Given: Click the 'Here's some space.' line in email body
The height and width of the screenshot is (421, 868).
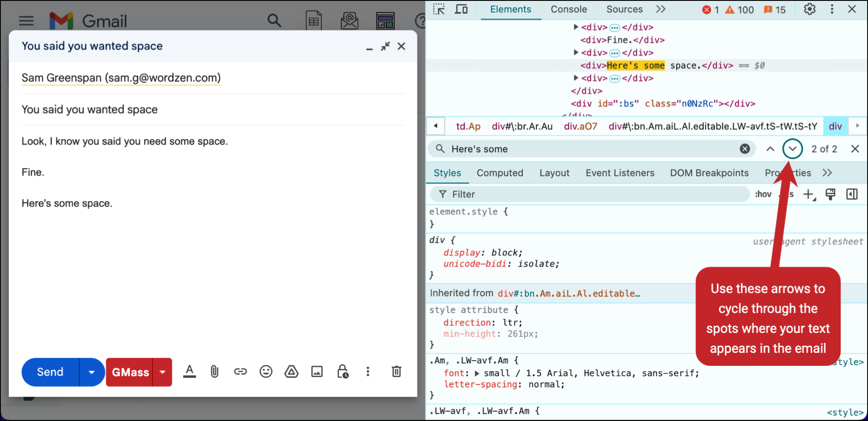Looking at the screenshot, I should 67,203.
